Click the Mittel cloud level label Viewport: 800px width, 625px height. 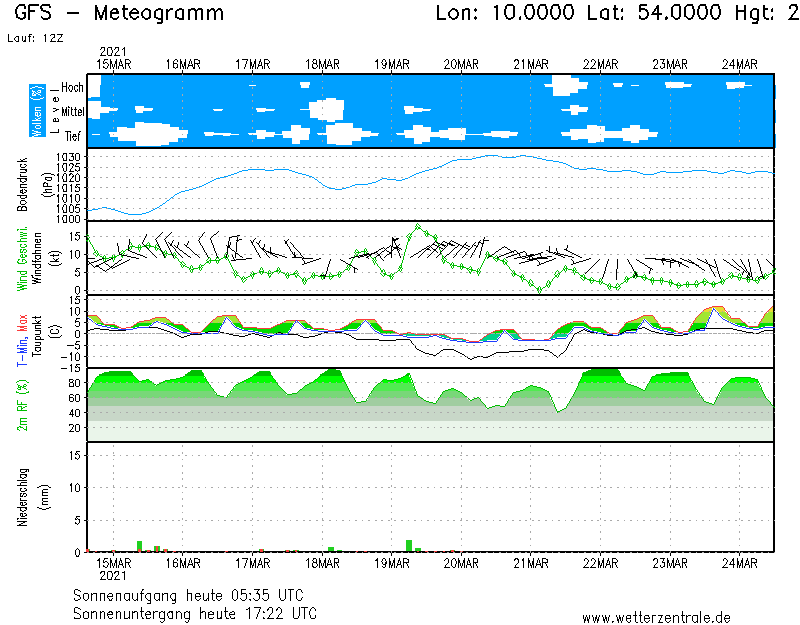click(72, 111)
